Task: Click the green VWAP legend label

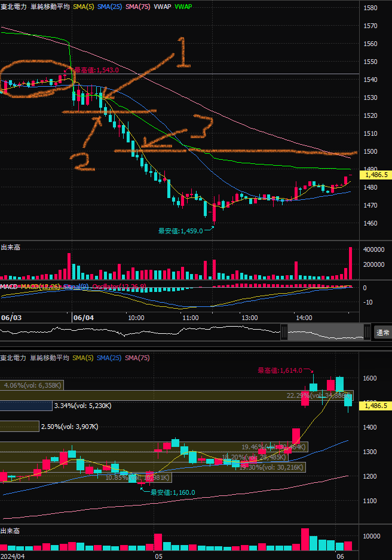Action: 183,7
